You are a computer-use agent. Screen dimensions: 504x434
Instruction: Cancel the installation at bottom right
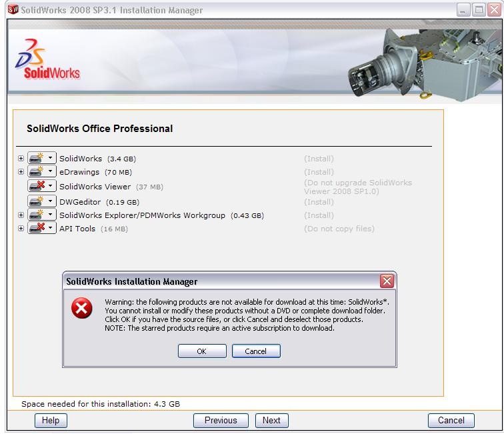(x=451, y=421)
